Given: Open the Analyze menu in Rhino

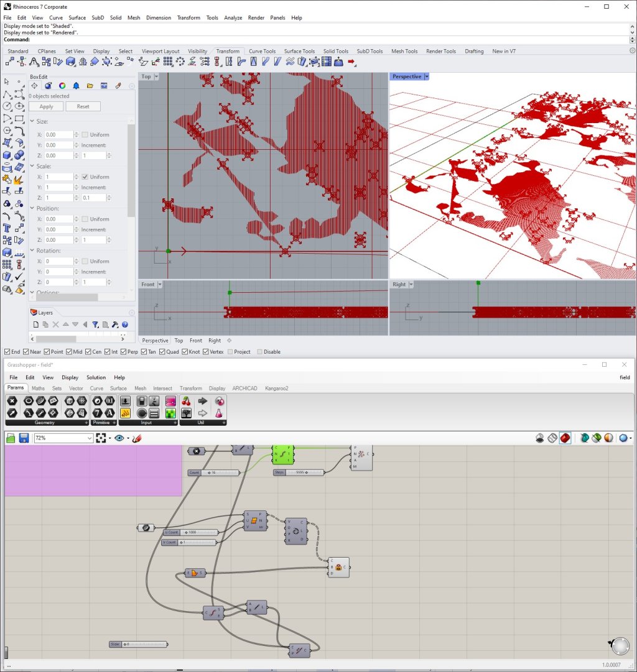Looking at the screenshot, I should 233,17.
